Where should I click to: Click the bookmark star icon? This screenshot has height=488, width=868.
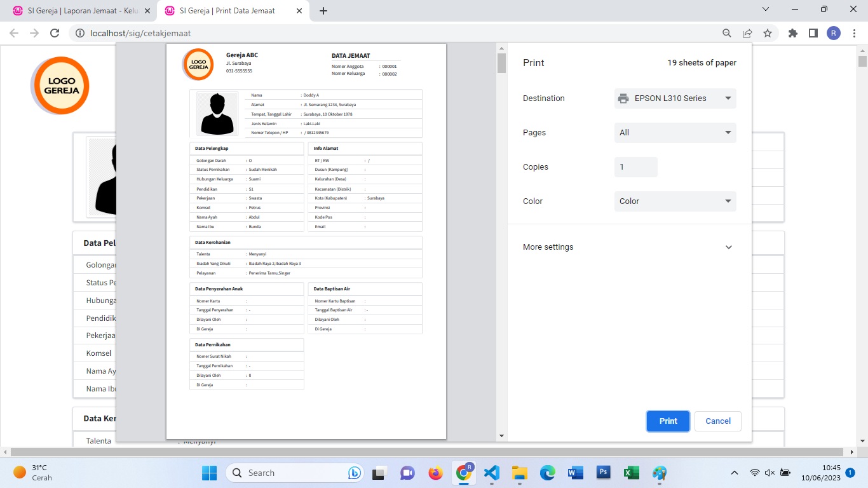tap(768, 33)
